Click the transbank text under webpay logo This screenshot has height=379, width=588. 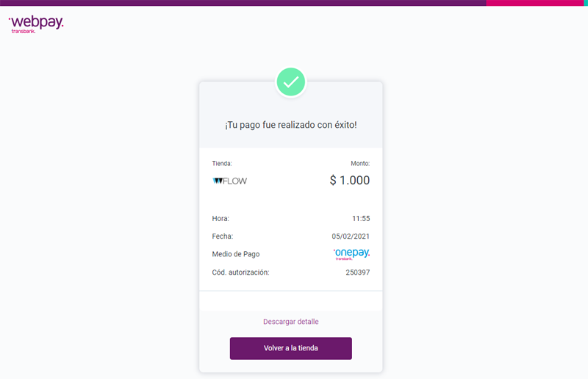(24, 31)
